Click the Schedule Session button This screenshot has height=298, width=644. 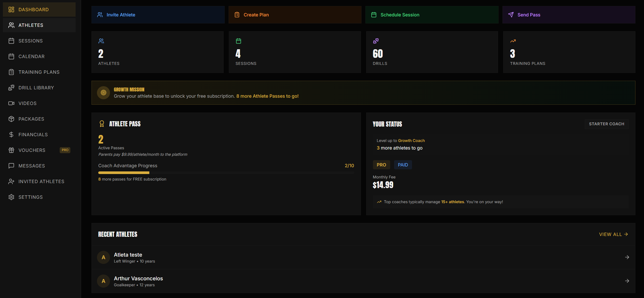(432, 15)
